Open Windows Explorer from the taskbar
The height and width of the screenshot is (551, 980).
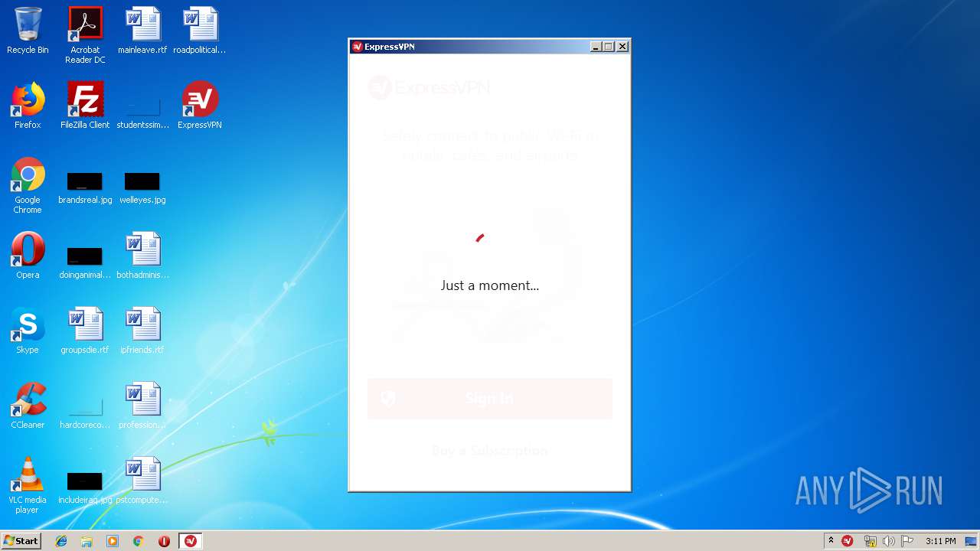click(87, 541)
